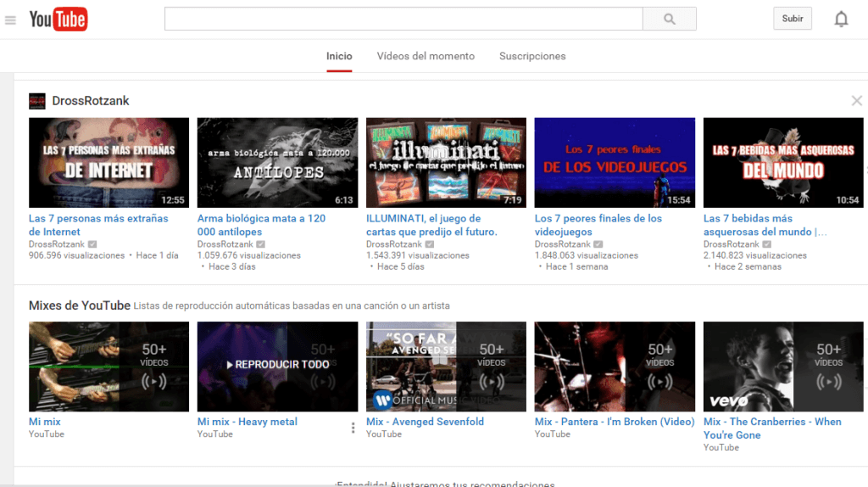Click YouTube label under Pantera mix
The width and height of the screenshot is (868, 487).
tap(552, 434)
